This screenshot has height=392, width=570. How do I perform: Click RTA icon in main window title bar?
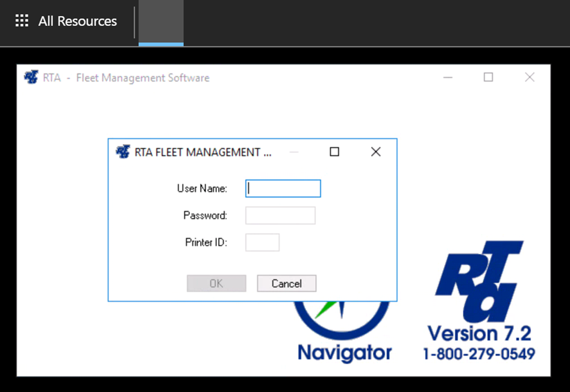click(x=31, y=77)
